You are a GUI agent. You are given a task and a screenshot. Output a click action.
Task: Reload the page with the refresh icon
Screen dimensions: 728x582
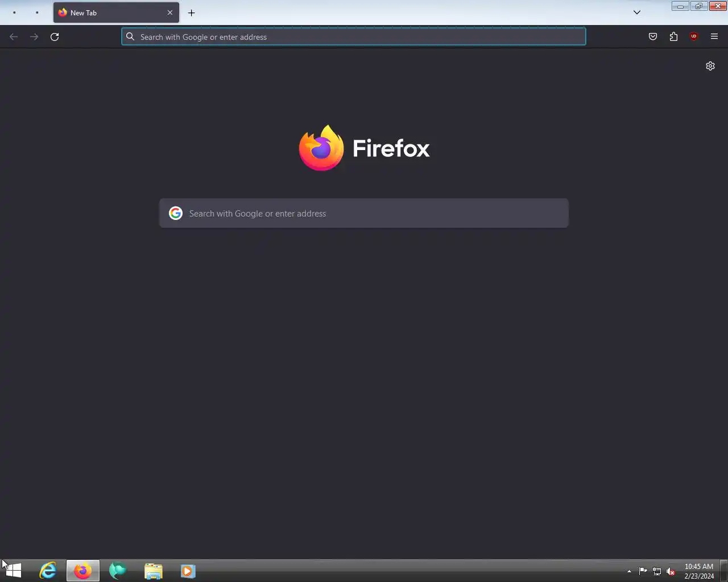(x=55, y=37)
